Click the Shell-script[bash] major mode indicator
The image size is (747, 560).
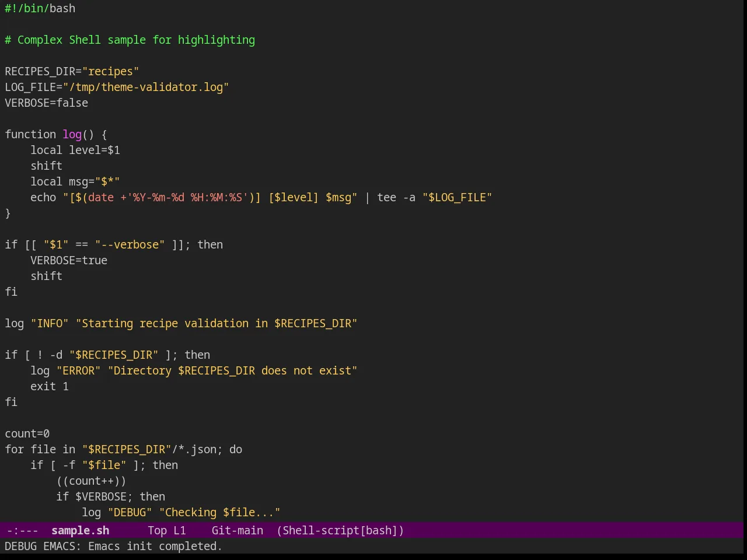pyautogui.click(x=340, y=530)
